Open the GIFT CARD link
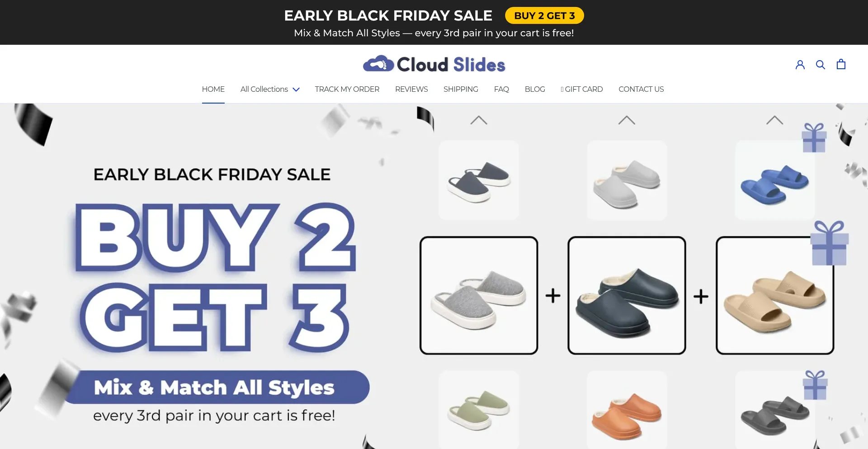The image size is (868, 449). (x=581, y=89)
